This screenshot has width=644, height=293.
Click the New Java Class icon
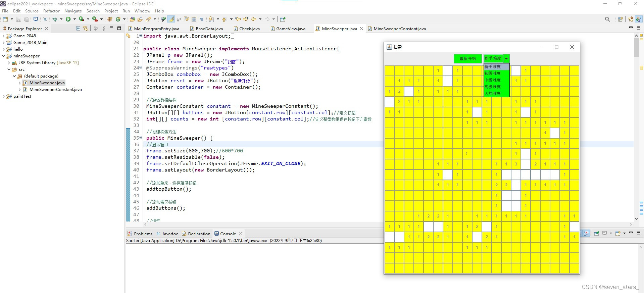pos(118,19)
